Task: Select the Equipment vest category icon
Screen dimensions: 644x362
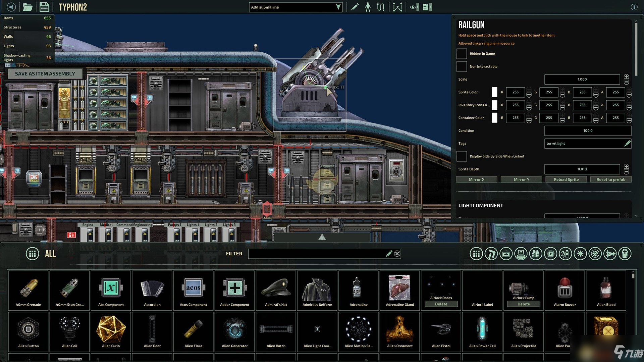Action: click(x=536, y=254)
